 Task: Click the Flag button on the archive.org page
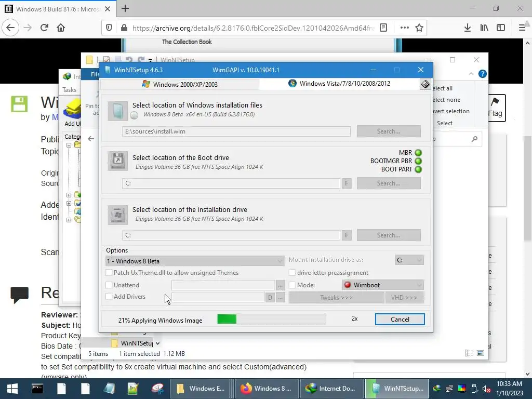click(x=497, y=108)
